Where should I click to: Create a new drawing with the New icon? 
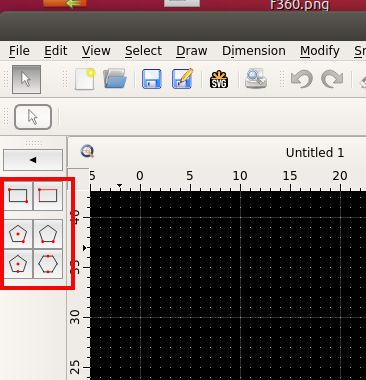85,79
